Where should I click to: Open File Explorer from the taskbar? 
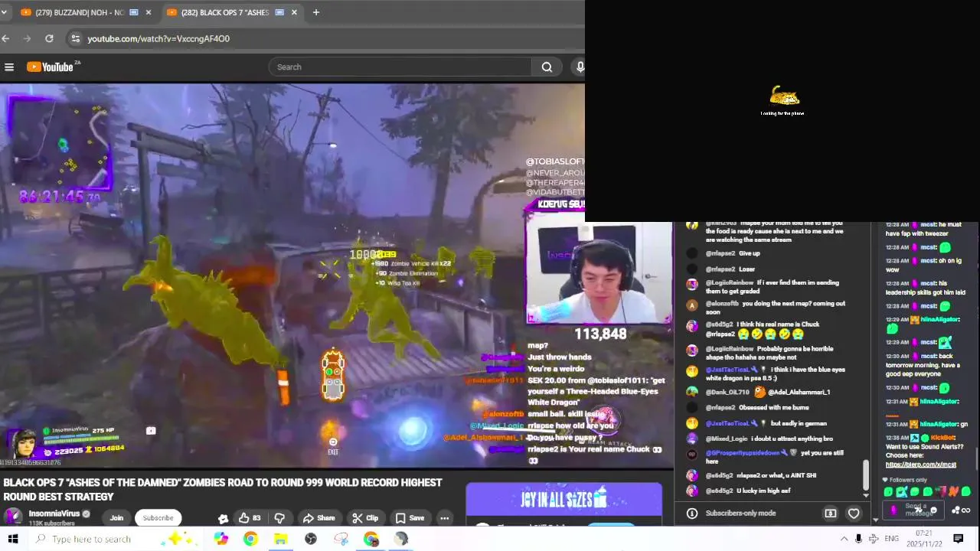click(280, 539)
